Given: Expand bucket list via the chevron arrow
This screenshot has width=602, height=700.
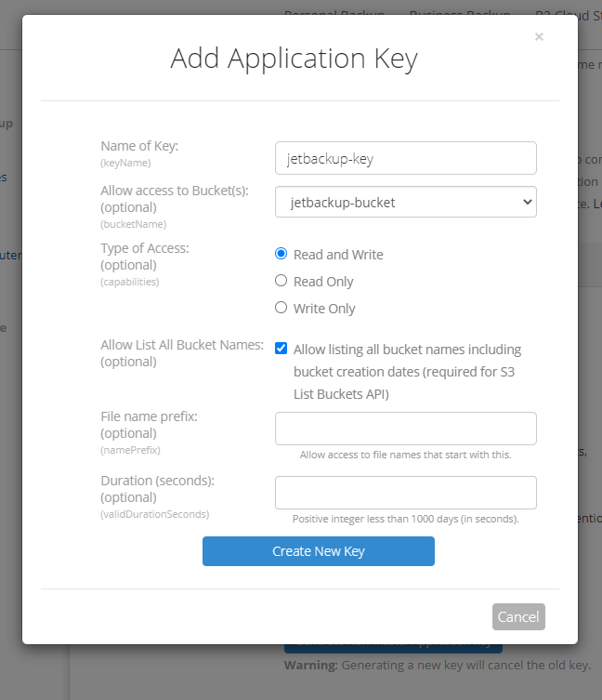Looking at the screenshot, I should click(x=527, y=202).
